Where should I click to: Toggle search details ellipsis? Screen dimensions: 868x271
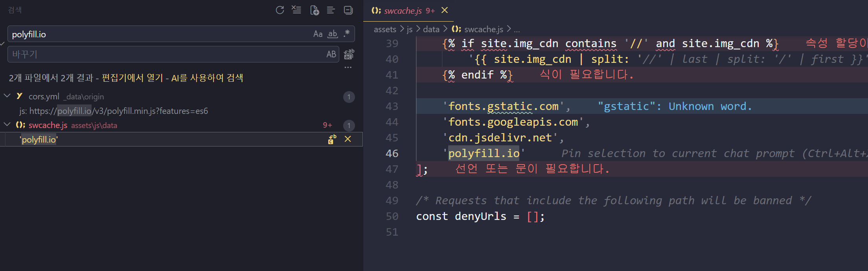click(348, 68)
